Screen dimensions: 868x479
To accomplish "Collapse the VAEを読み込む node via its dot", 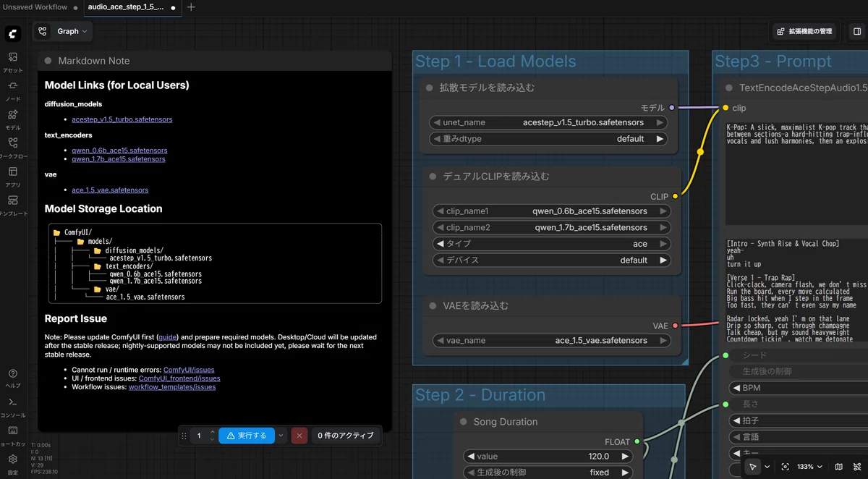I will [x=433, y=306].
